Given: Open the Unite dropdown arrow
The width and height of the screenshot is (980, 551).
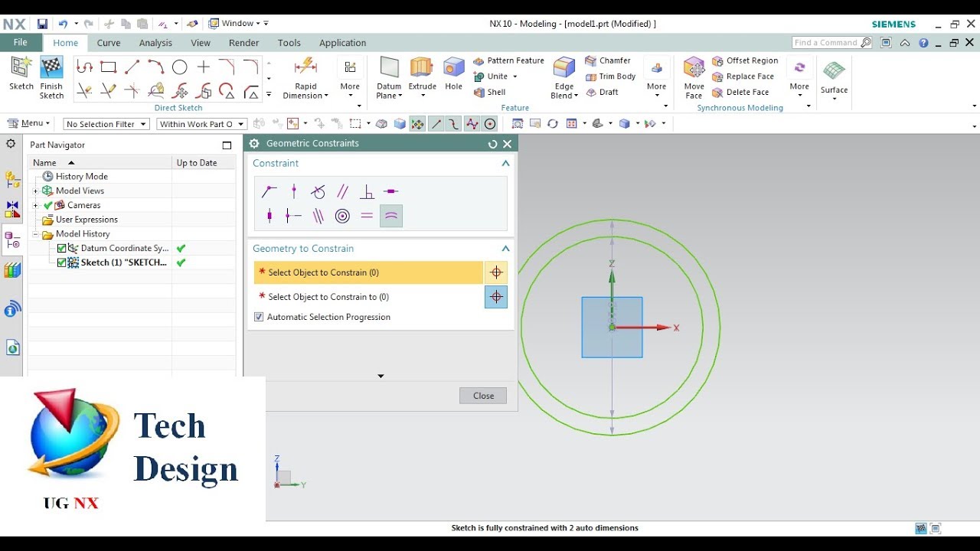Looking at the screenshot, I should click(x=515, y=77).
